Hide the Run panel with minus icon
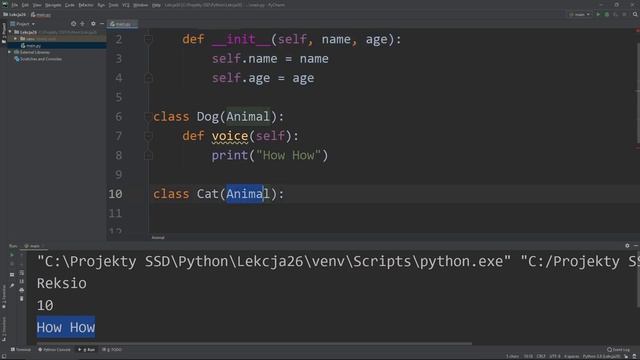 click(636, 246)
